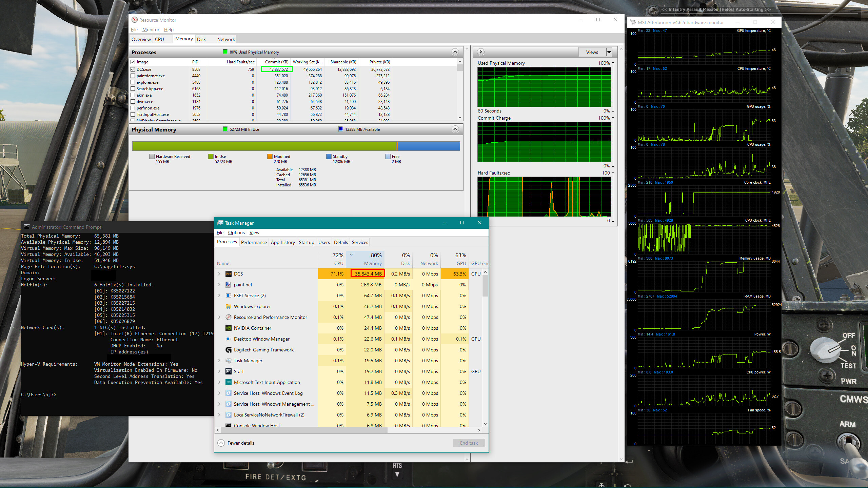The image size is (868, 488).
Task: Check the explorer.exe process checkbox
Action: [133, 82]
